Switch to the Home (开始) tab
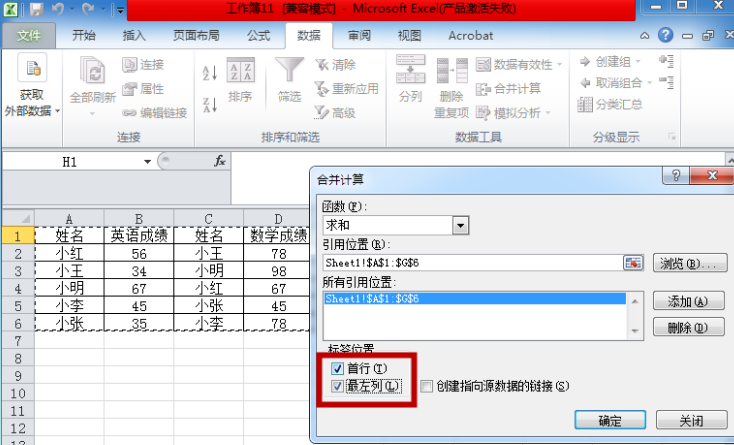Image resolution: width=734 pixels, height=445 pixels. (84, 35)
